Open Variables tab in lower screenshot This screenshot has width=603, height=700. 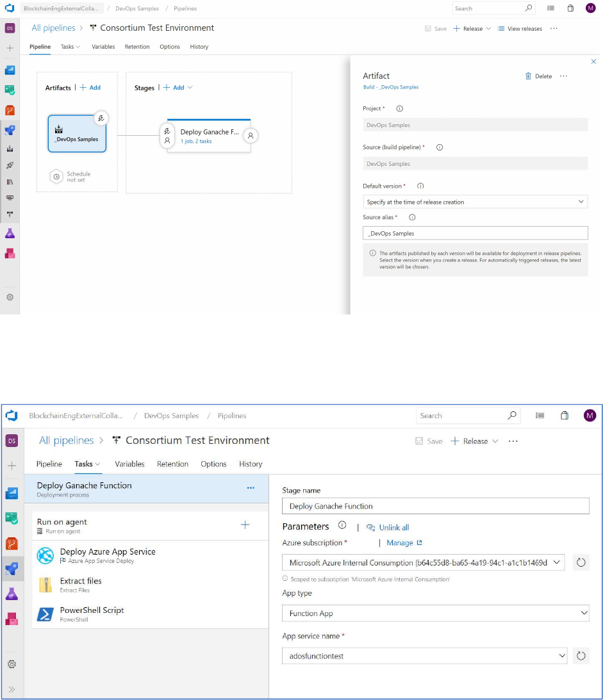pos(129,464)
